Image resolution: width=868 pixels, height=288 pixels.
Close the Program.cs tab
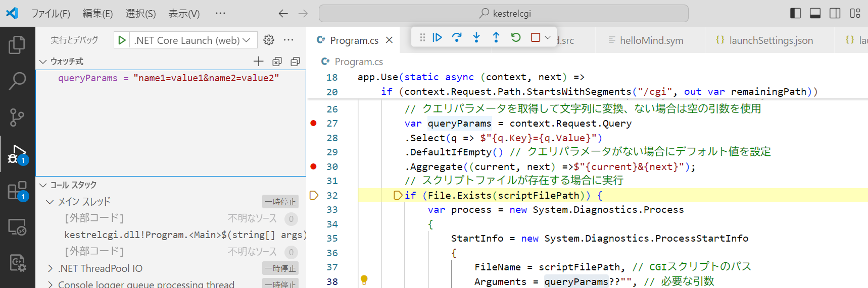389,40
